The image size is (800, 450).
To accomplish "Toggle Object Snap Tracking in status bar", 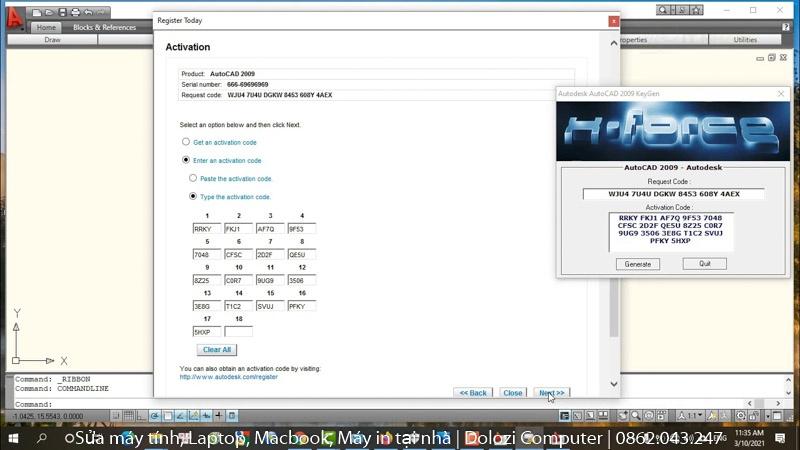I will tap(180, 416).
